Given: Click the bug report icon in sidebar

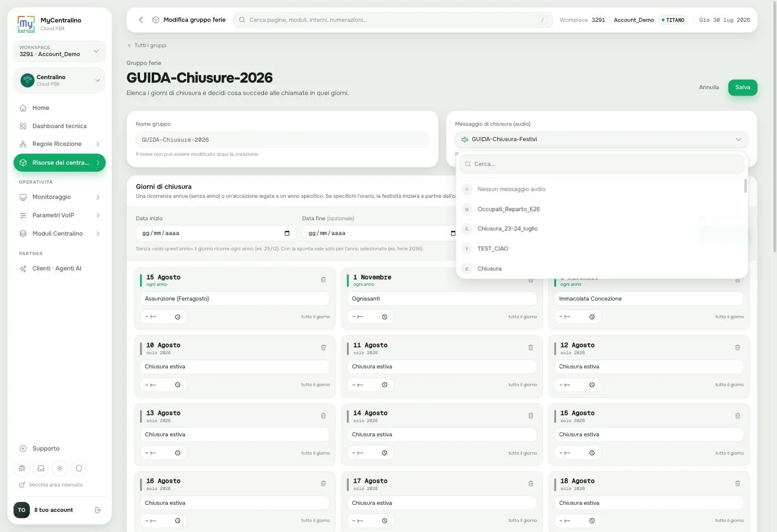Looking at the screenshot, I should (x=22, y=468).
